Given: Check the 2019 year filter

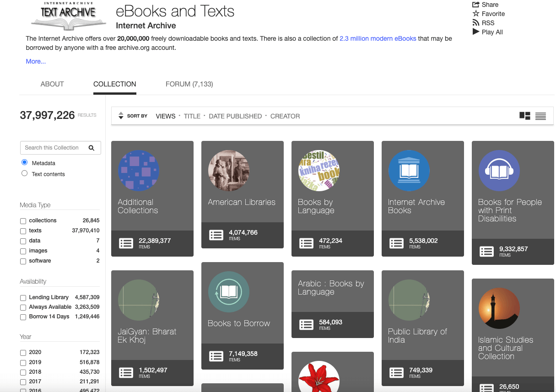Looking at the screenshot, I should (23, 362).
